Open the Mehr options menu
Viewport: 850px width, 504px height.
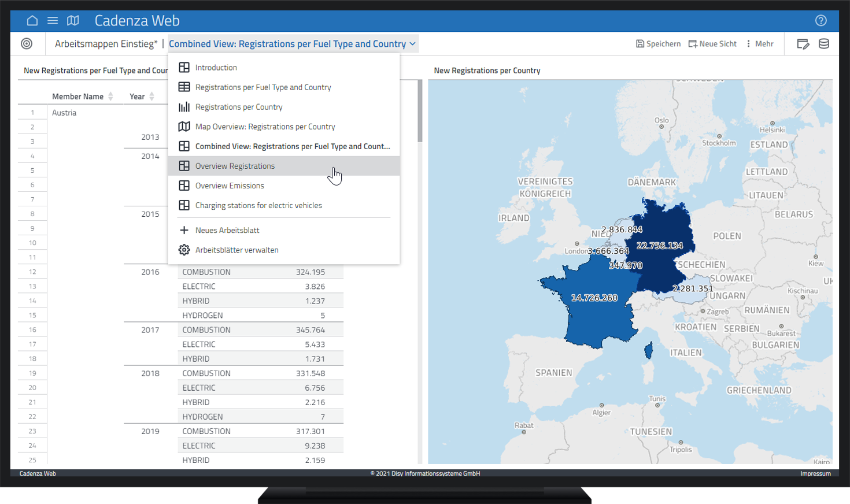pyautogui.click(x=760, y=44)
